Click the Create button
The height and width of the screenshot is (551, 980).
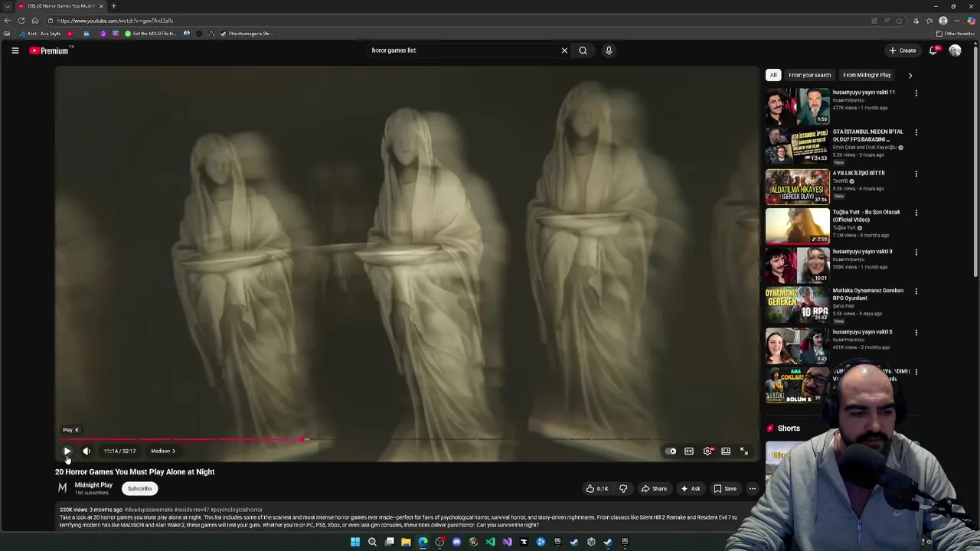903,51
